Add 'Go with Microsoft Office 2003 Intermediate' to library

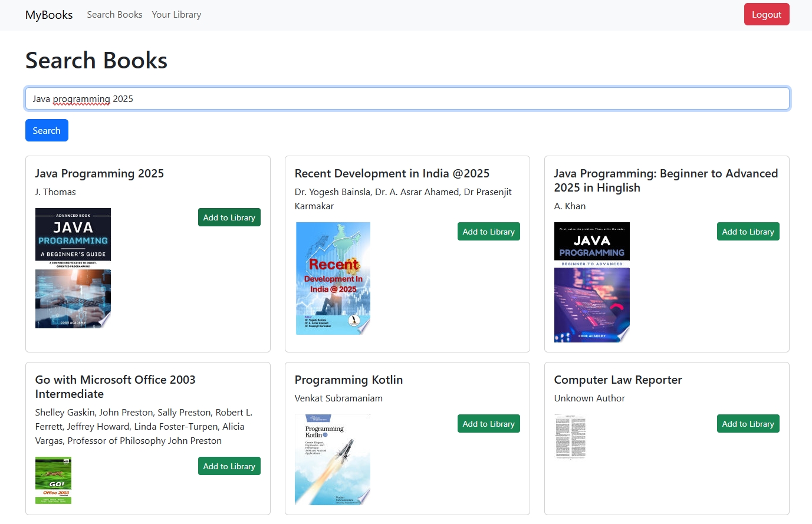pos(229,466)
